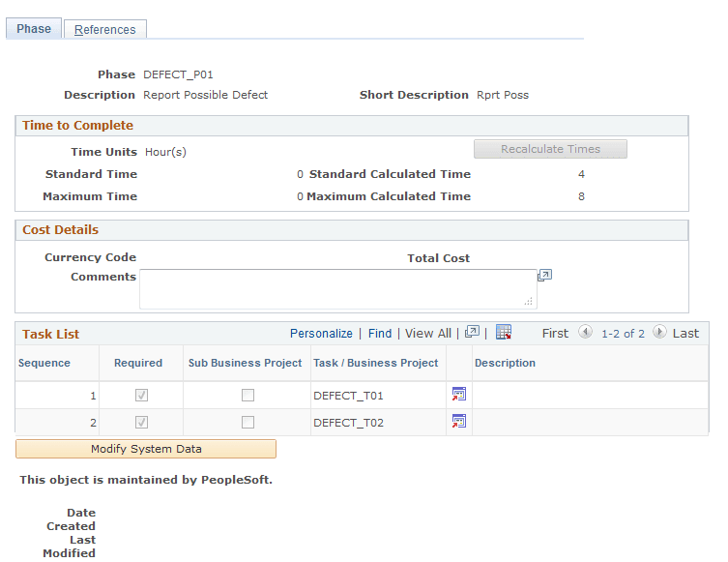Click the Modify System Data button
This screenshot has width=728, height=562.
pos(146,449)
